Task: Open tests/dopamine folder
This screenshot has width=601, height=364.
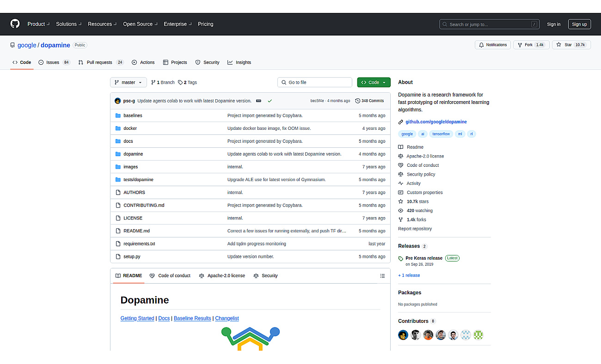Action: click(x=138, y=180)
